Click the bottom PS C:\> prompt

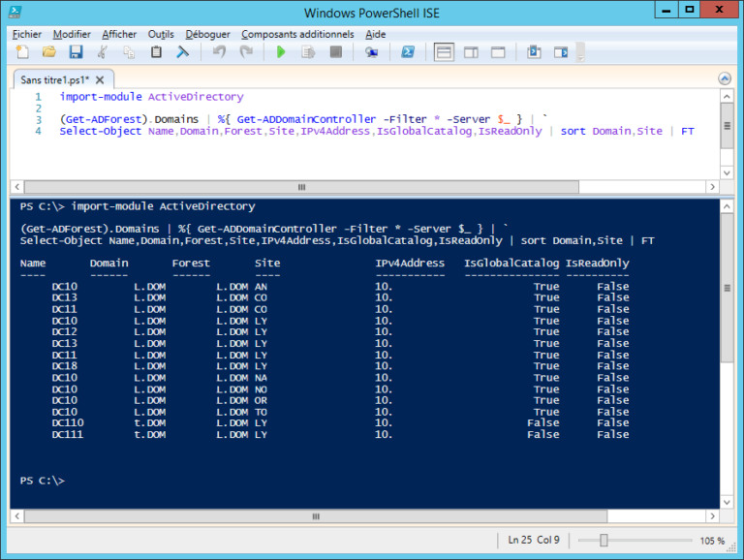click(x=43, y=481)
